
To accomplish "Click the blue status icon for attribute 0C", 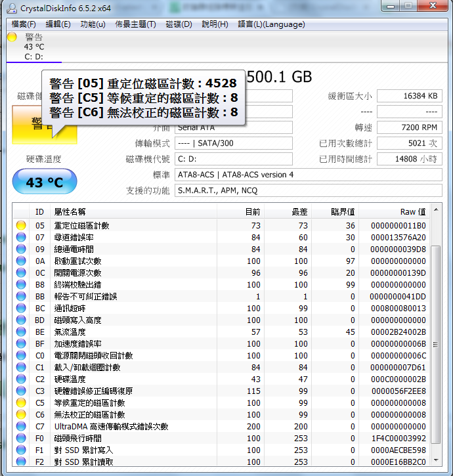I will [21, 272].
